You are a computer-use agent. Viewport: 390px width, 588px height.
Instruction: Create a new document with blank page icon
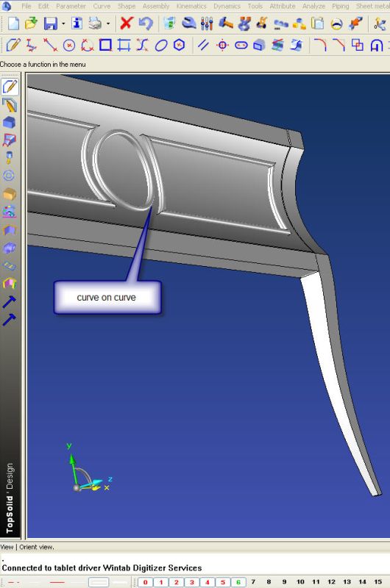coord(13,24)
